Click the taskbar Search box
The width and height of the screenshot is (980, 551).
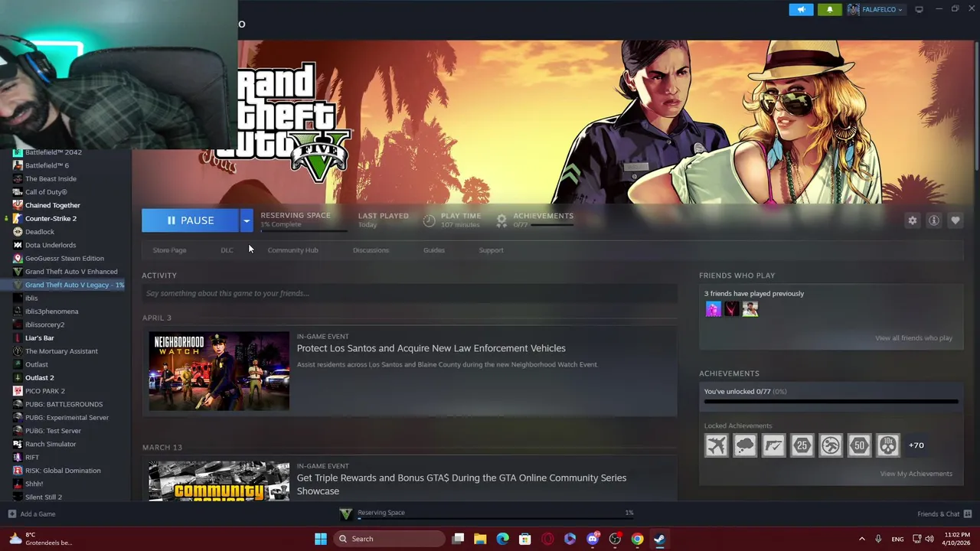click(390, 539)
